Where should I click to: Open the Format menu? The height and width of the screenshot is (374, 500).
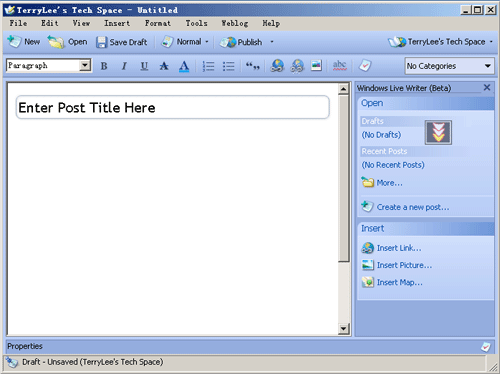[x=158, y=23]
